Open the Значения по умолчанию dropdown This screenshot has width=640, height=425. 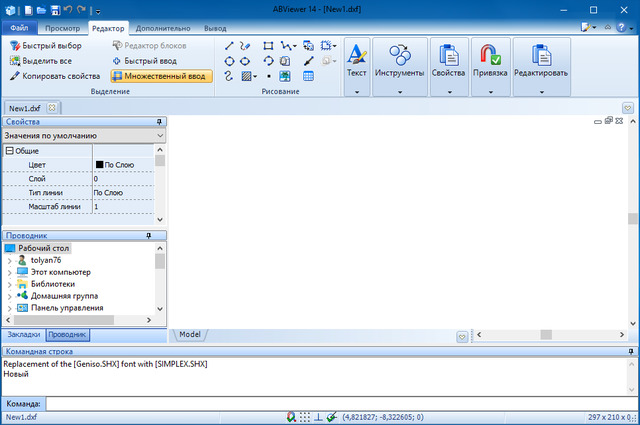click(82, 134)
